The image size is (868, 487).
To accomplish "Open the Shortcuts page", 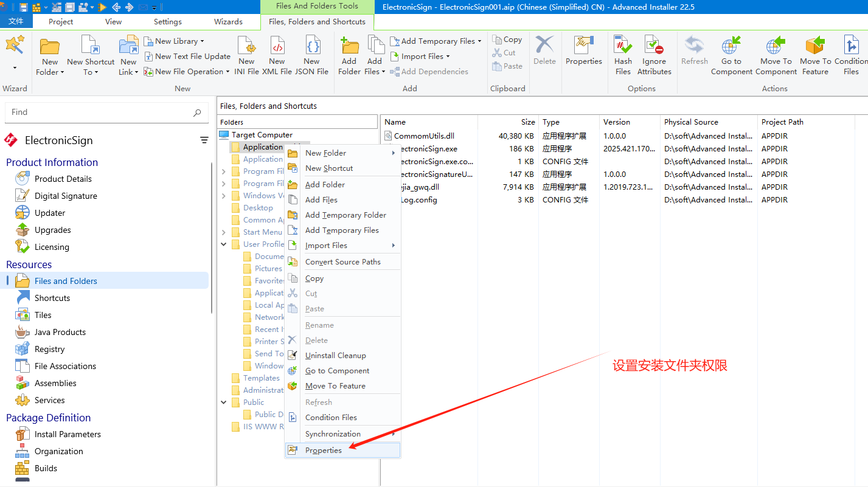I will pyautogui.click(x=52, y=298).
